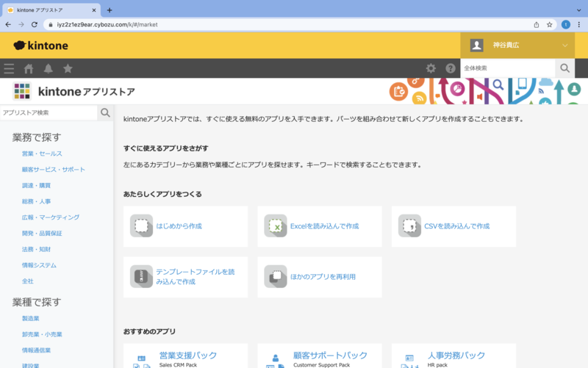Open the notifications bell
588x368 pixels.
[x=49, y=68]
